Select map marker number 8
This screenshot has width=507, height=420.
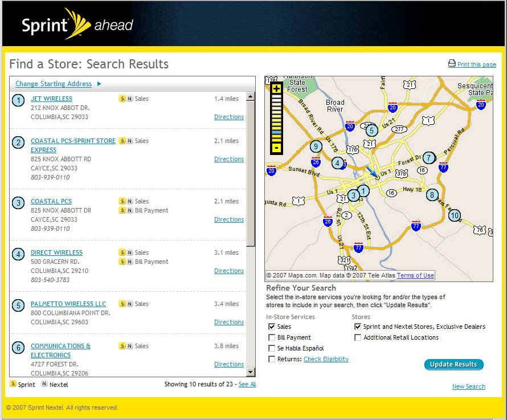tap(432, 194)
